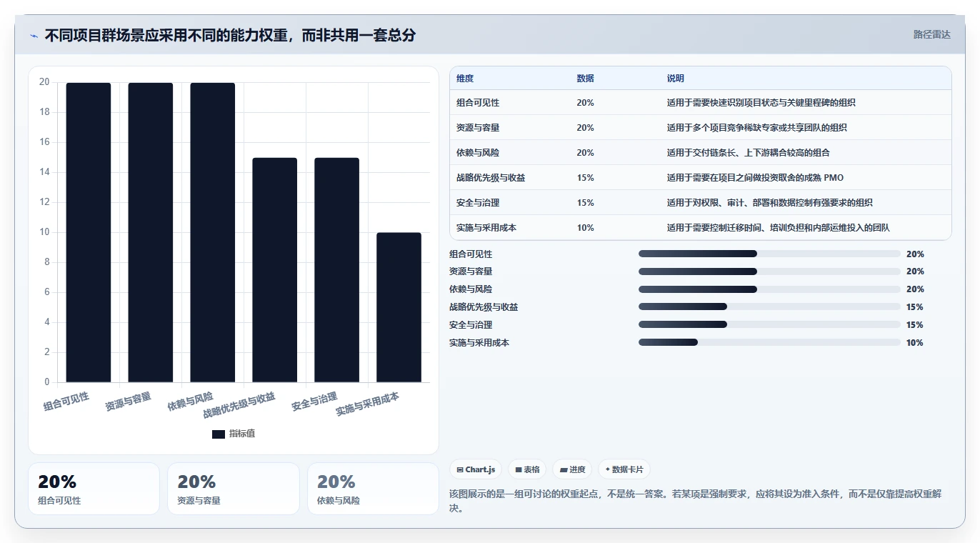The image size is (980, 543).
Task: Click the 进度 tag chip
Action: tap(572, 469)
